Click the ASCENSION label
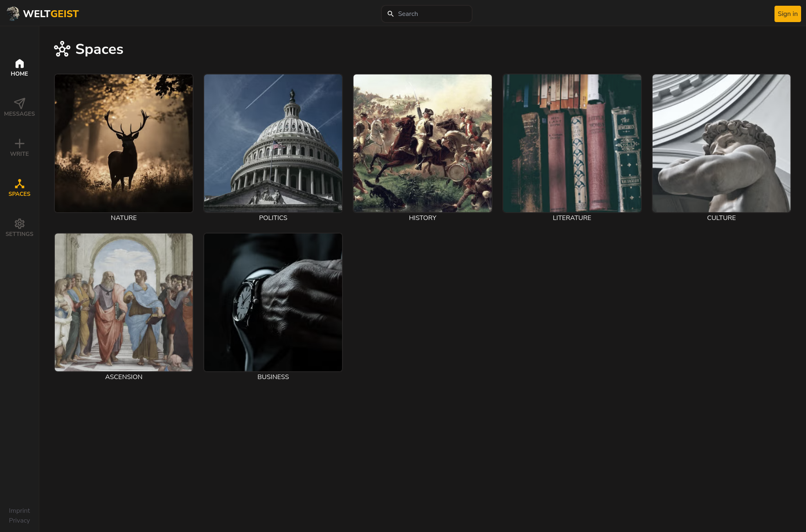 [124, 377]
